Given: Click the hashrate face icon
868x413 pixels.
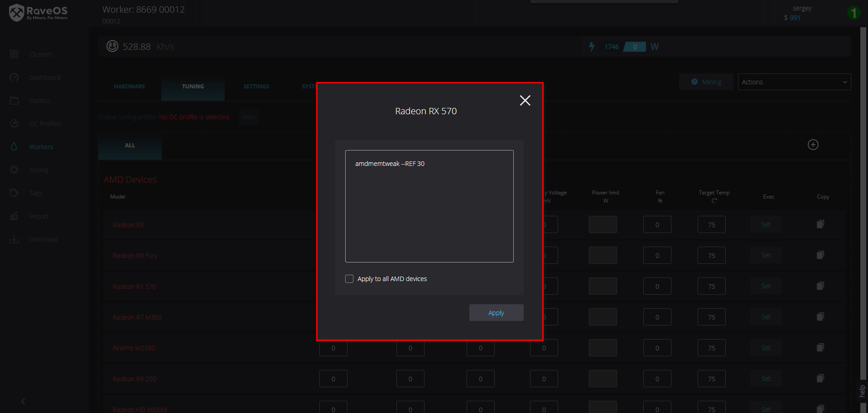Looking at the screenshot, I should (112, 46).
